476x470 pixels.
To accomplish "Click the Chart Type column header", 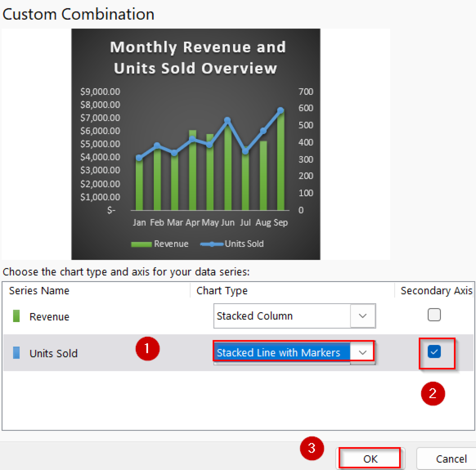I will point(222,290).
